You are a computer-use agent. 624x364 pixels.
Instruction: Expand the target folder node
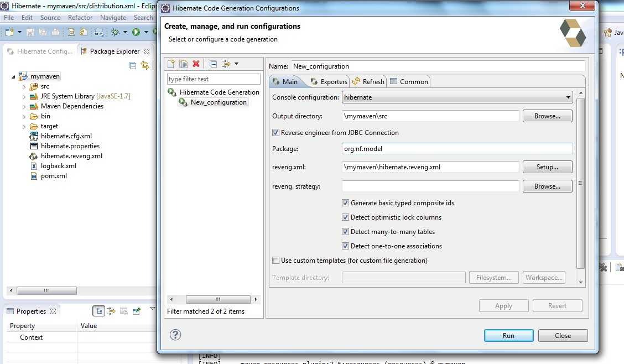pos(24,127)
